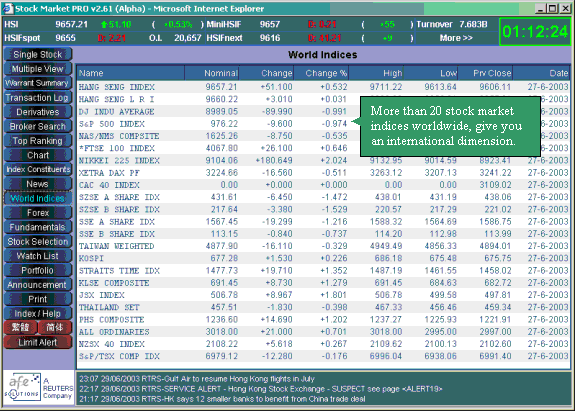
Task: Open the Single Stock view
Action: 38,54
